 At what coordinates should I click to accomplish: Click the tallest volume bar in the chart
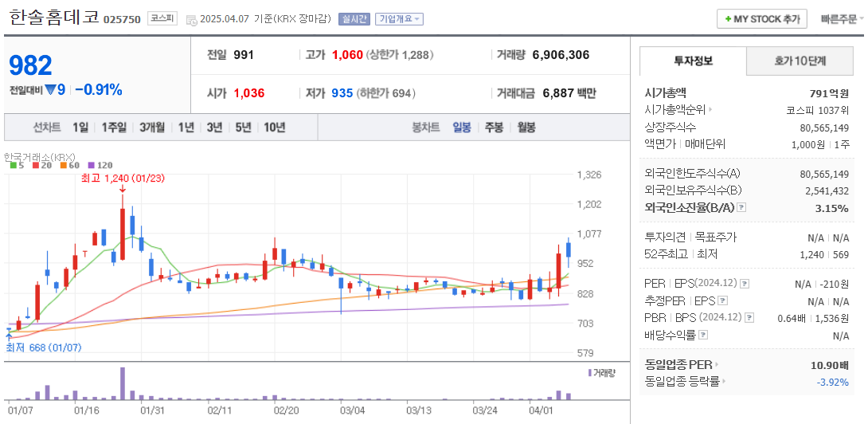tap(123, 383)
